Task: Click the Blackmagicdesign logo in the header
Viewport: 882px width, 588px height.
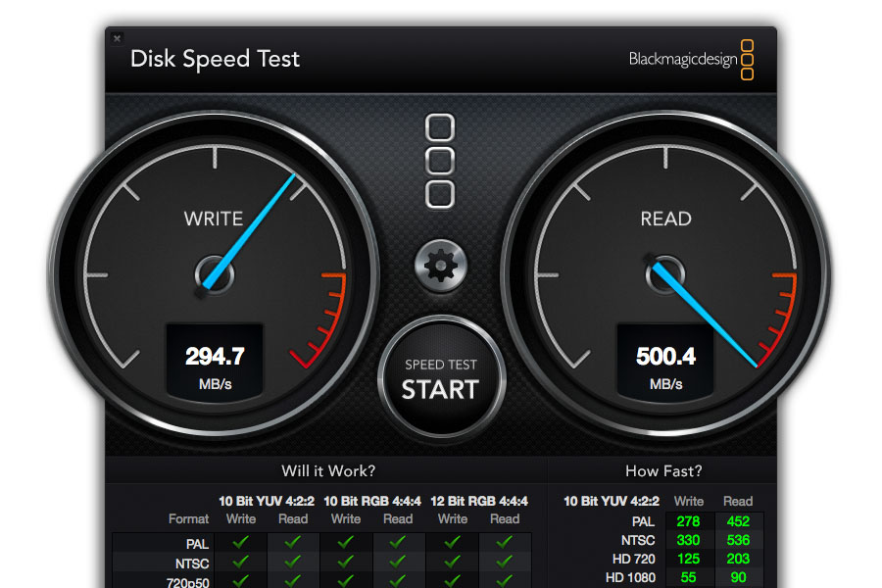Action: tap(691, 59)
